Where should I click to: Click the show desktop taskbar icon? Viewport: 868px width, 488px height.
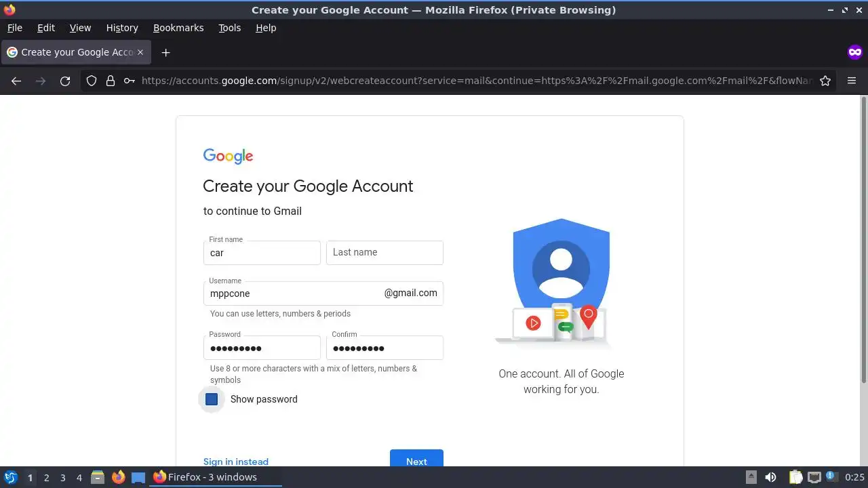138,477
